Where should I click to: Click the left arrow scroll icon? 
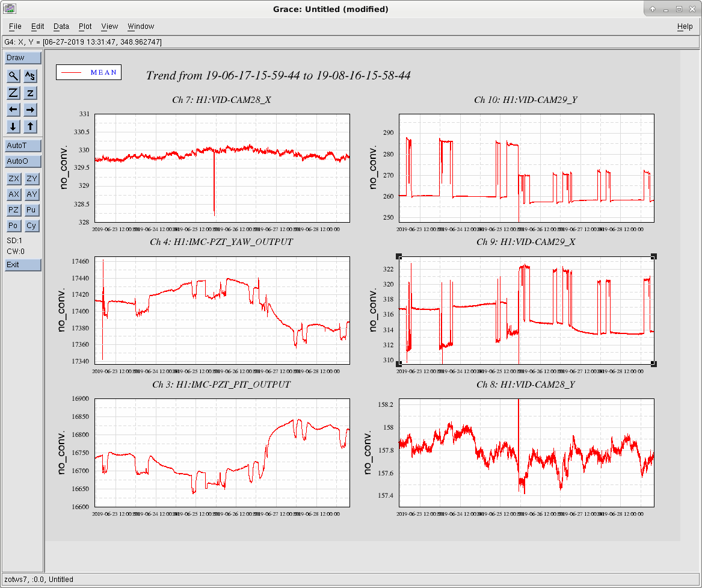click(x=13, y=110)
